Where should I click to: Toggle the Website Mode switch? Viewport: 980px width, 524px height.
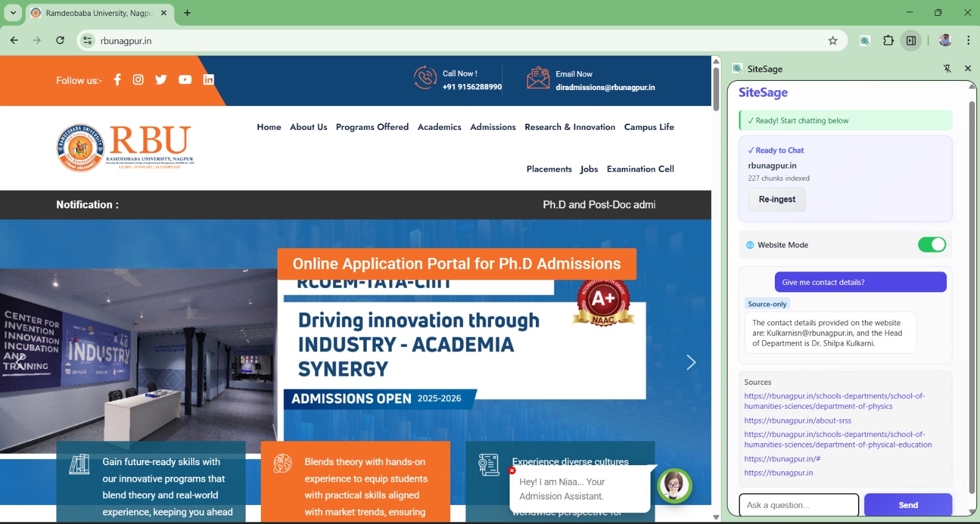932,245
